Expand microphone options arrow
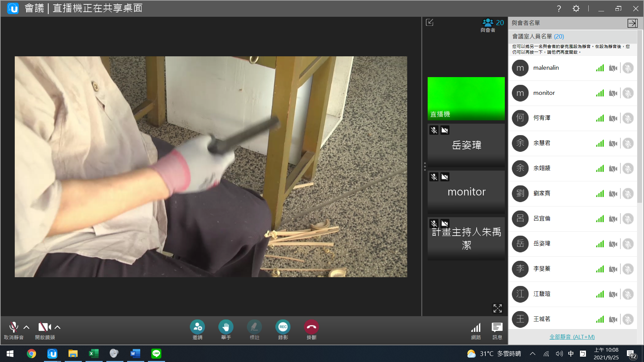Screen dimensions: 644x362 [x=26, y=327]
